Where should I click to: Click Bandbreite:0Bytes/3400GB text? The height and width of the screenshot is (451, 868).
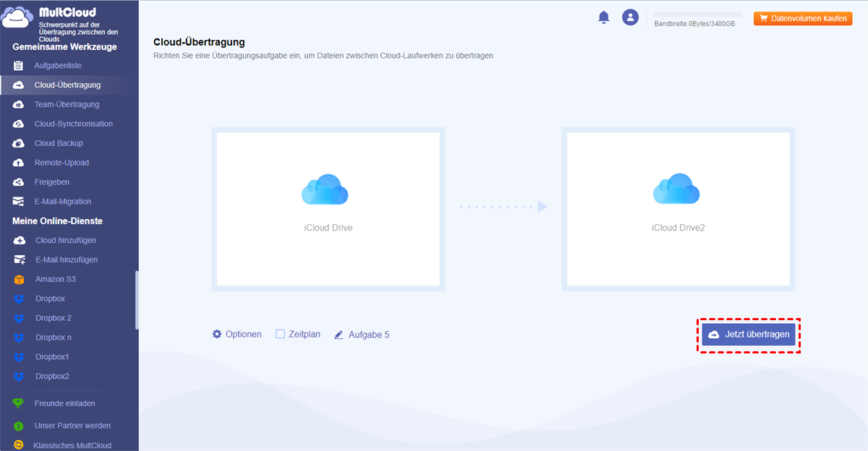coord(694,24)
